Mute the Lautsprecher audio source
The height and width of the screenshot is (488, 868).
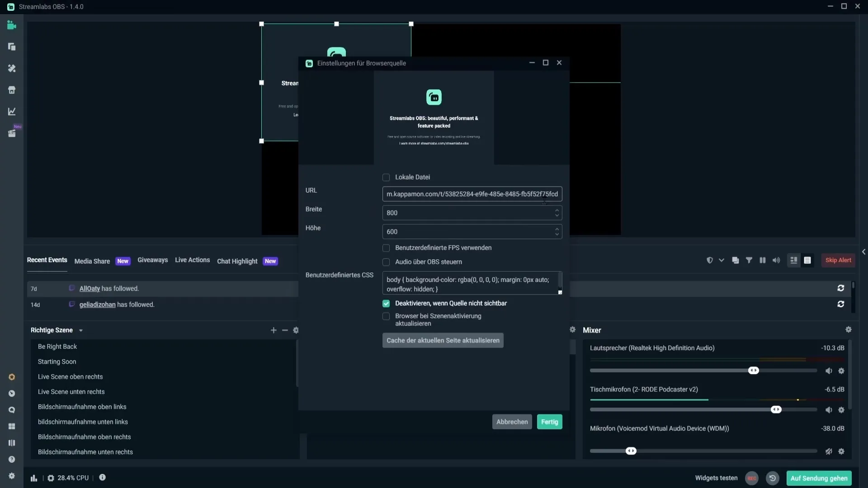click(x=829, y=371)
